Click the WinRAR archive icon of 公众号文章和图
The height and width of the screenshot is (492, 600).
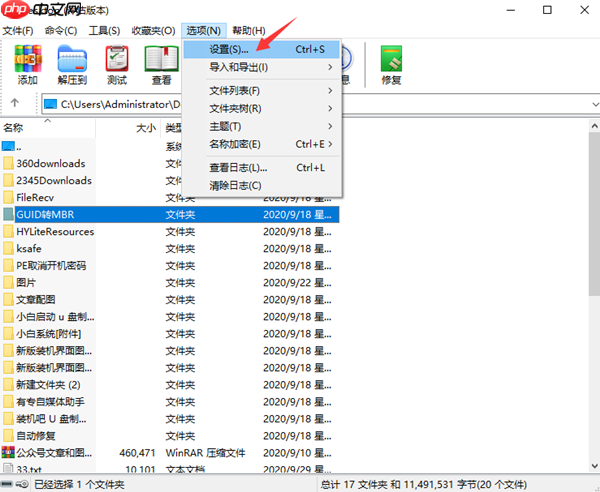click(x=8, y=453)
